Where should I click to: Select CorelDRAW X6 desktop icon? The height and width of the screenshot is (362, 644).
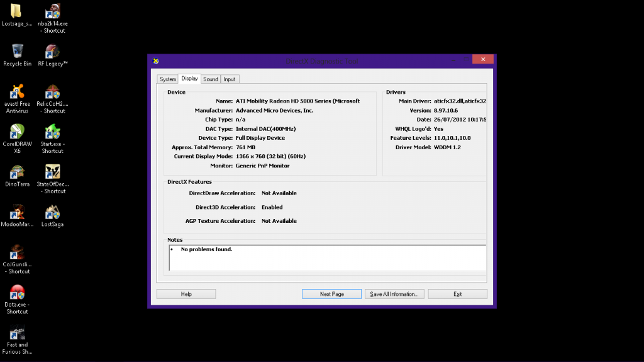[x=17, y=132]
